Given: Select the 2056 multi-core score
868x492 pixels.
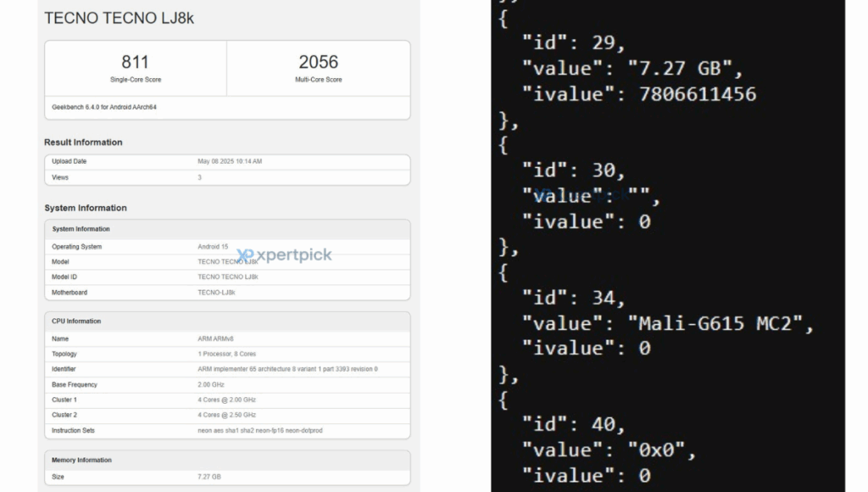Looking at the screenshot, I should point(319,61).
